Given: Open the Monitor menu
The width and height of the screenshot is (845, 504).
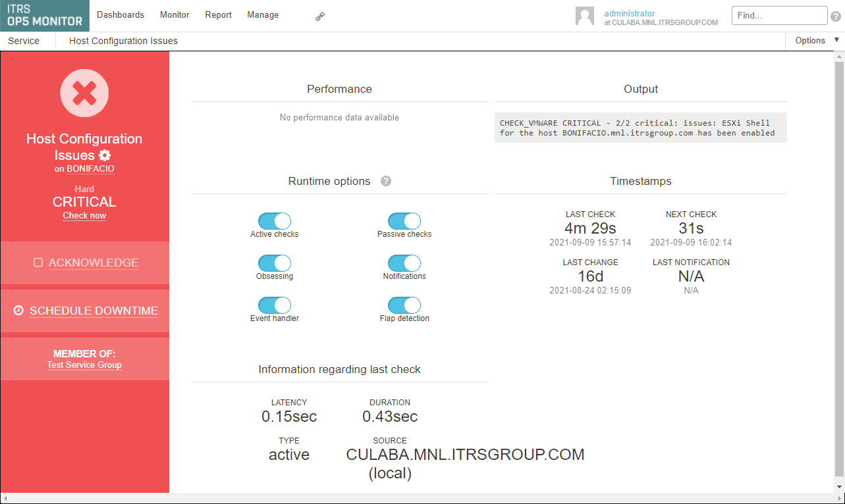Looking at the screenshot, I should coord(175,15).
